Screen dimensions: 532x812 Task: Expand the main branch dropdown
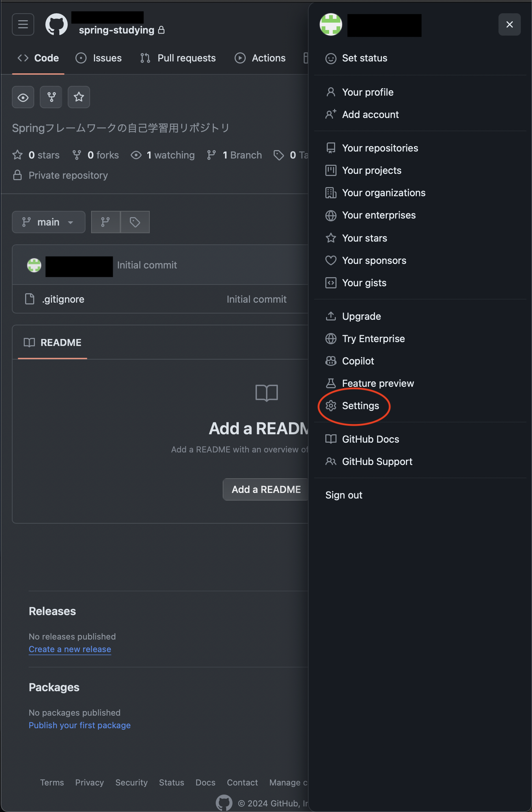click(49, 222)
